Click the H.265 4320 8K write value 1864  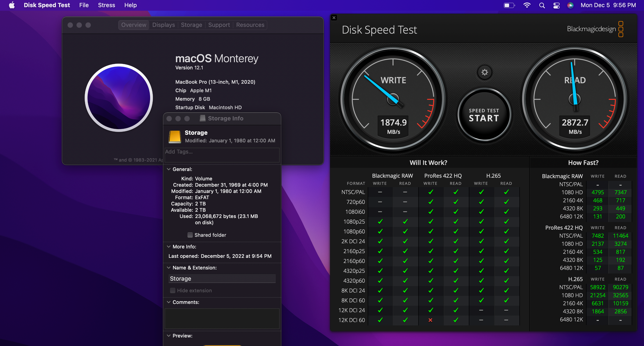click(x=597, y=312)
